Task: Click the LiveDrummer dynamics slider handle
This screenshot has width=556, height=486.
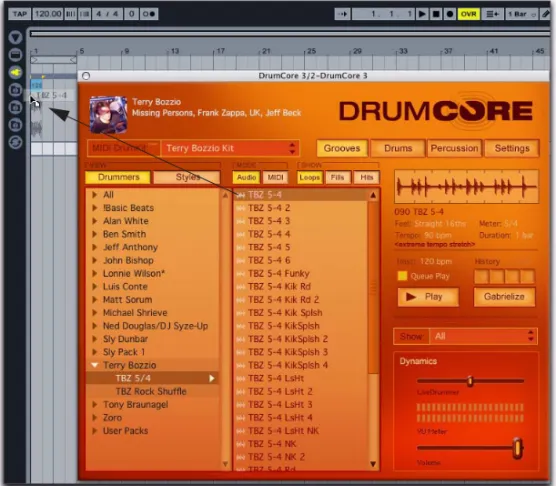Action: click(x=470, y=381)
